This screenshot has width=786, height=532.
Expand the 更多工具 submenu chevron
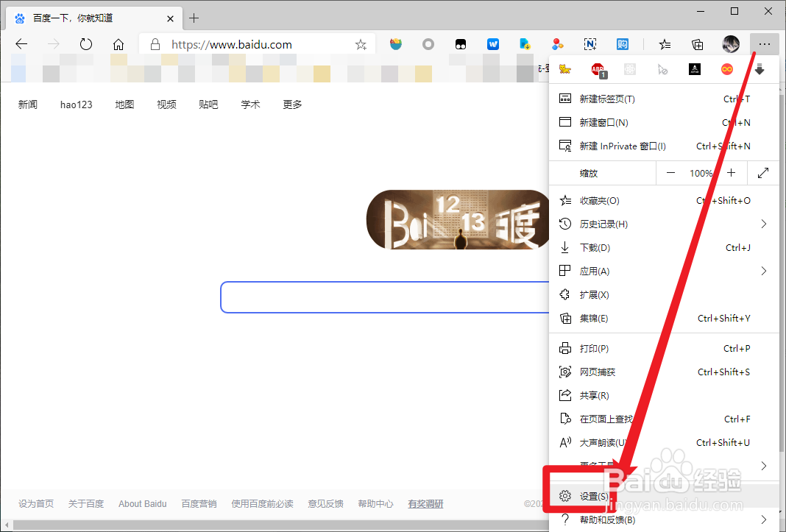click(x=763, y=466)
